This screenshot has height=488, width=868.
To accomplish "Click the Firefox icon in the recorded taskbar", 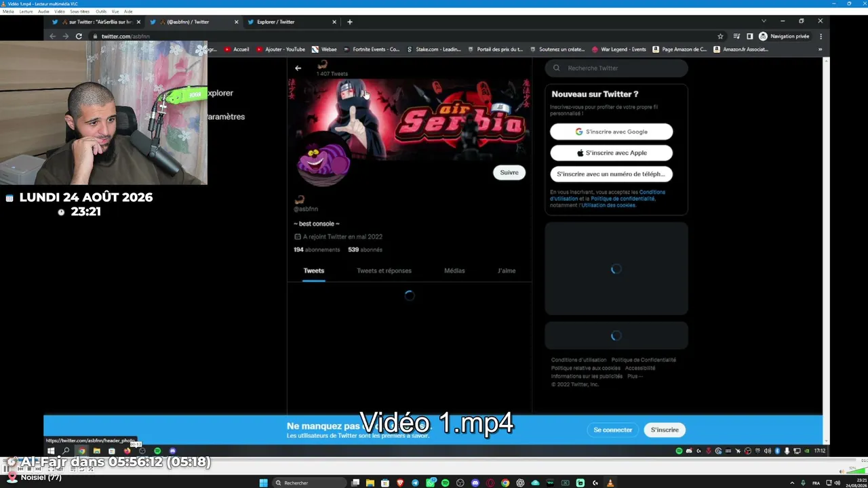I will point(127,451).
